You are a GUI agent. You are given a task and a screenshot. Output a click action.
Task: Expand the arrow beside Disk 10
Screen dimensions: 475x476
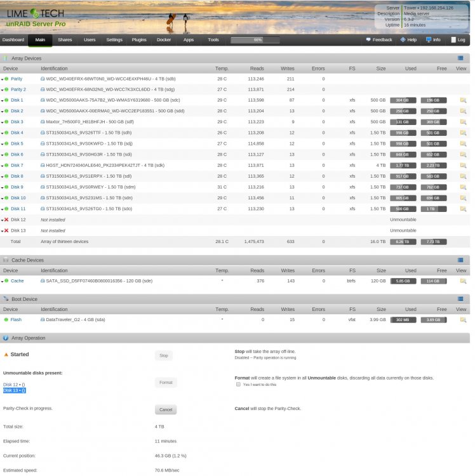(2, 199)
